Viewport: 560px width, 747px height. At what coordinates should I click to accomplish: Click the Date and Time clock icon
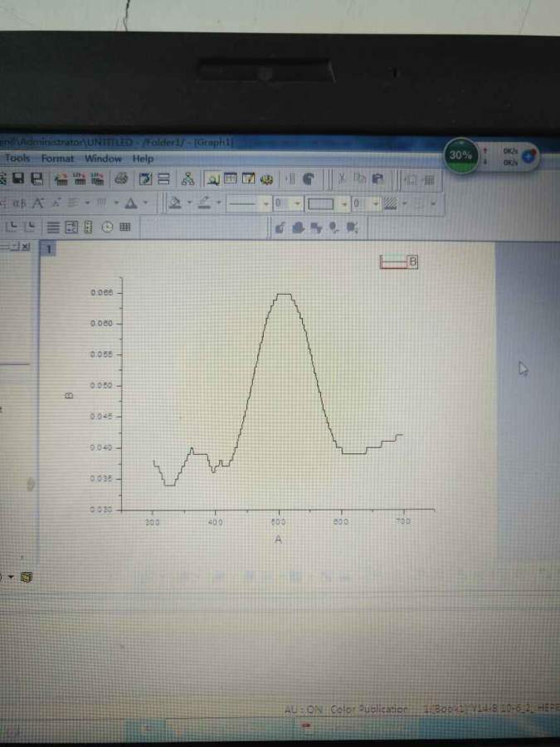(107, 227)
